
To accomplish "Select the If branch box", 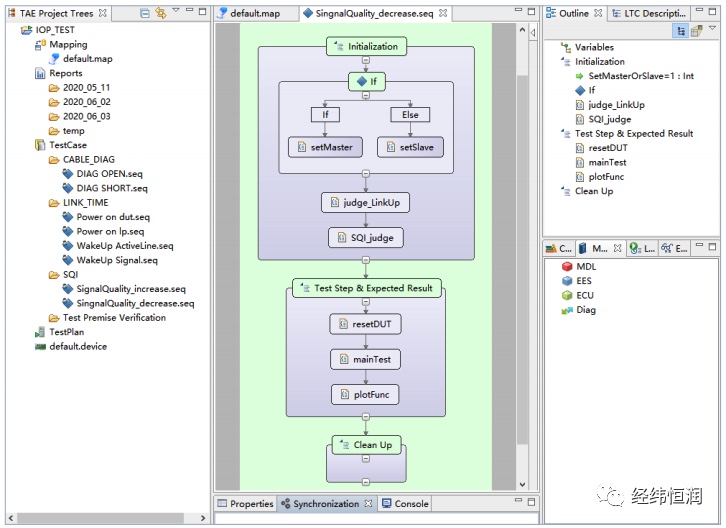I will 325,115.
